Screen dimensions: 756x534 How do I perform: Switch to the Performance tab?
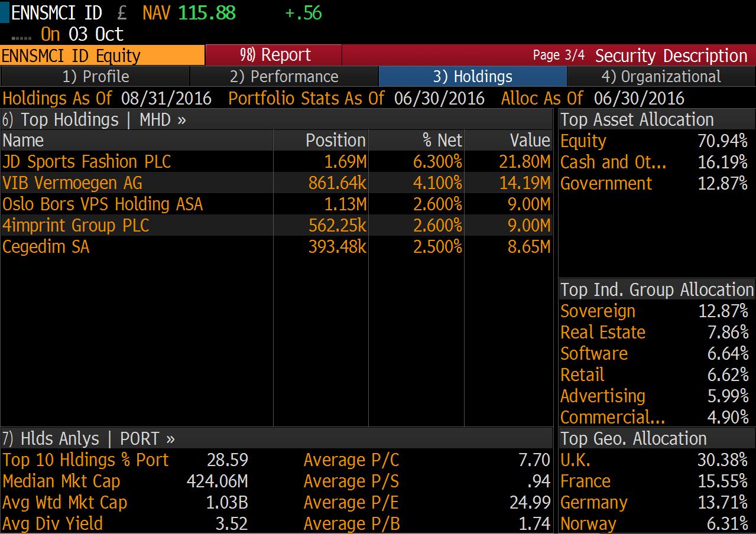coord(284,77)
